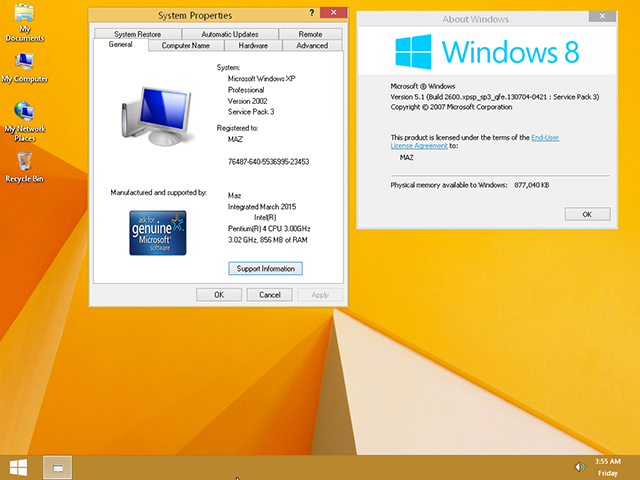
Task: Click the MAZ licensee name in About Windows
Action: click(x=407, y=158)
